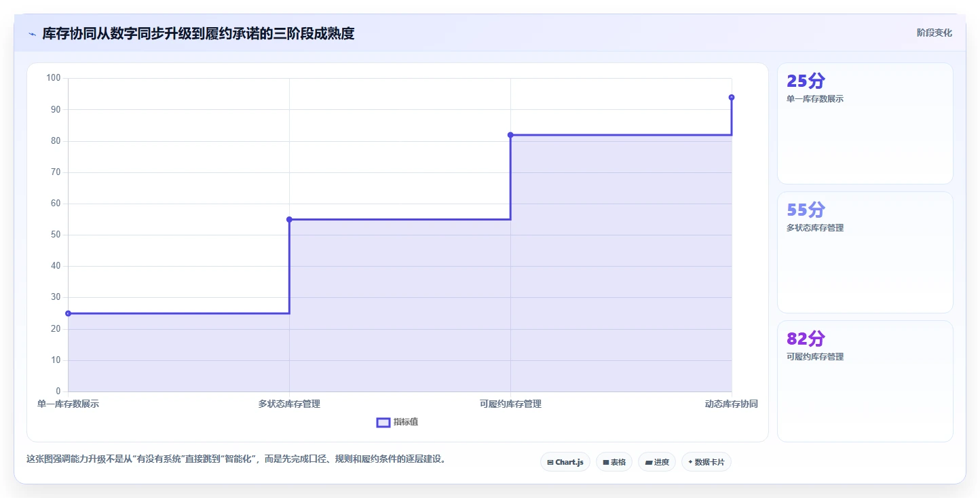This screenshot has width=980, height=498.
Task: Click the 55分 score card value
Action: [806, 210]
